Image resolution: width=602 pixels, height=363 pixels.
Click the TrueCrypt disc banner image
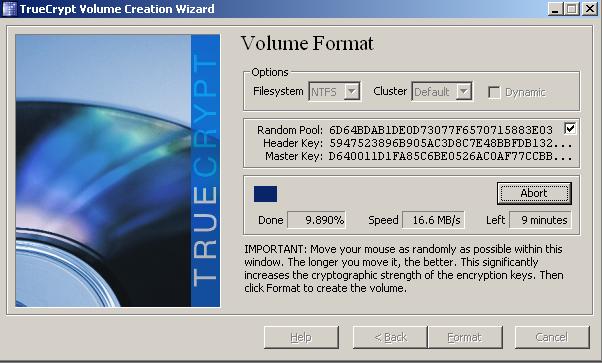(x=118, y=171)
